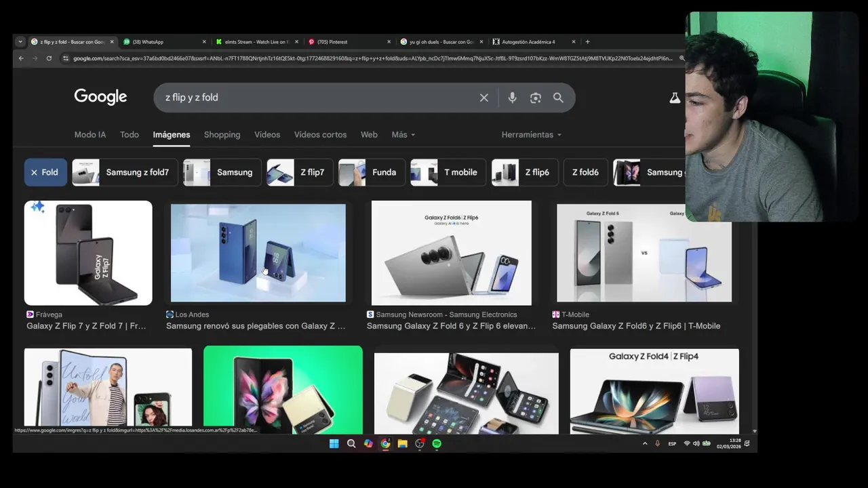Open Spotify from the taskbar

point(437,443)
